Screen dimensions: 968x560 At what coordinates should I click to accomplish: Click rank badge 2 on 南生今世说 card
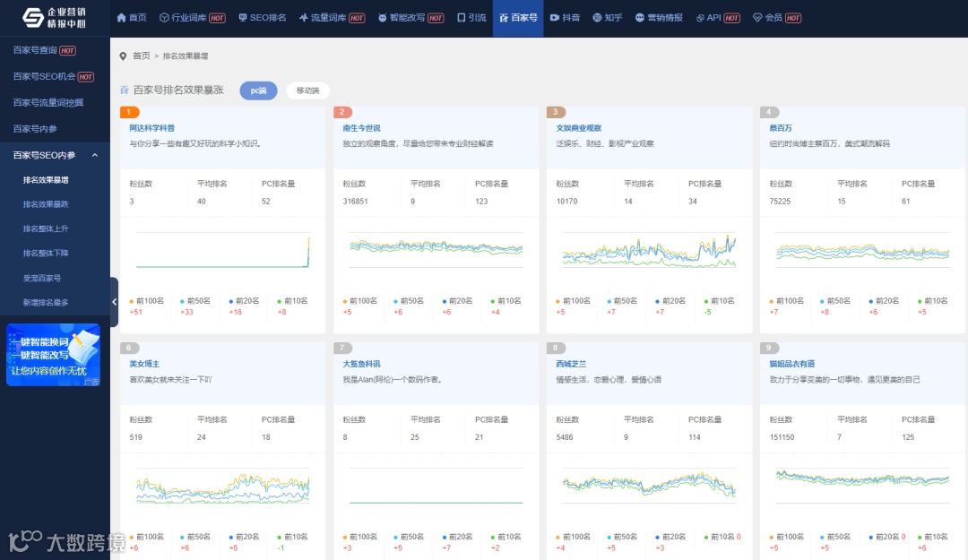point(342,112)
